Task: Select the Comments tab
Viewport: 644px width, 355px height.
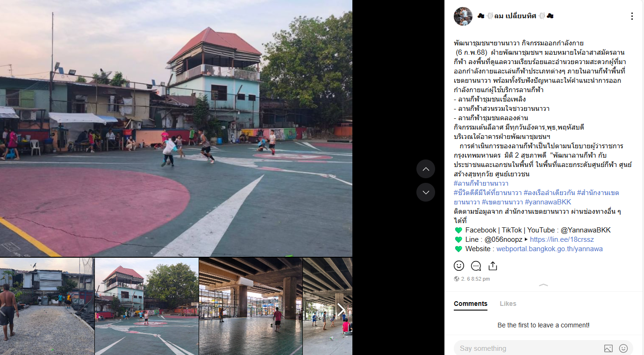Action: [x=471, y=304]
